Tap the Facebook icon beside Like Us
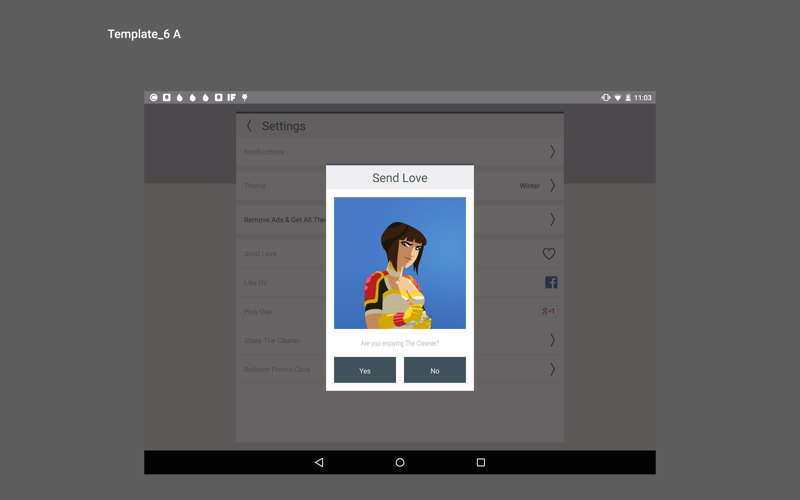This screenshot has height=500, width=800. [x=551, y=283]
